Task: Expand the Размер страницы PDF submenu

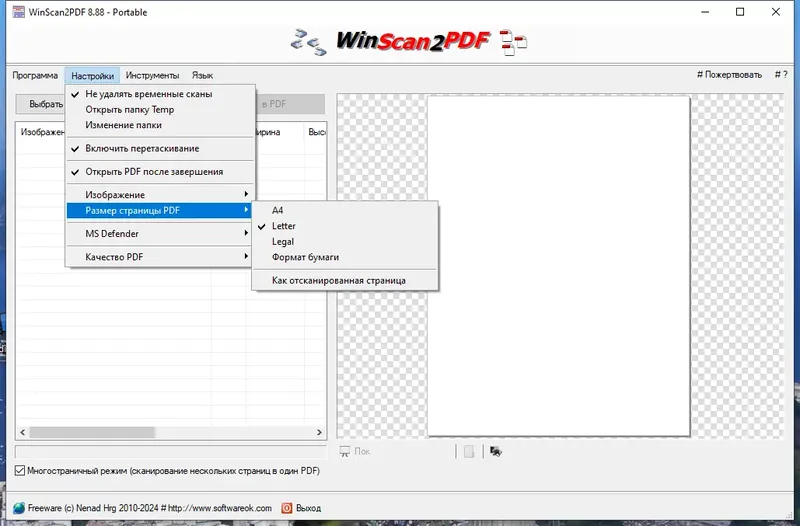Action: point(160,211)
